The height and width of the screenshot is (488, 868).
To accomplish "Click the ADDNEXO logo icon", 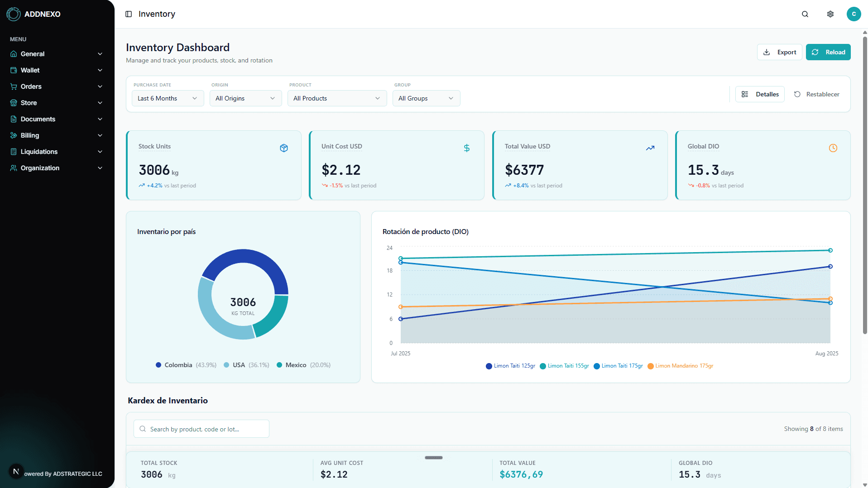I will coord(14,14).
